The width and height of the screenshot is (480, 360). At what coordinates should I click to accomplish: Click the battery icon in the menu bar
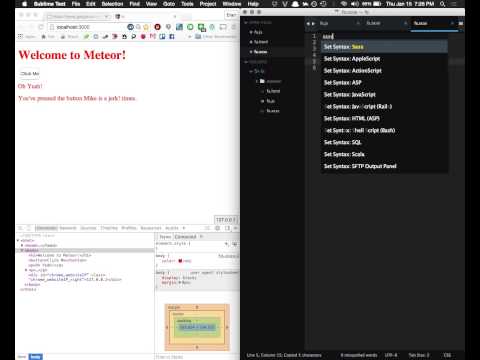[377, 4]
